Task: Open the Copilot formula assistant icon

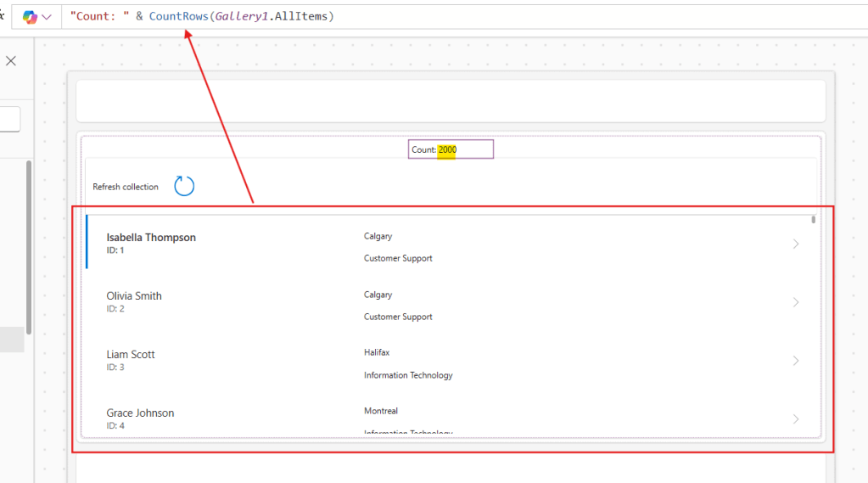Action: 30,17
